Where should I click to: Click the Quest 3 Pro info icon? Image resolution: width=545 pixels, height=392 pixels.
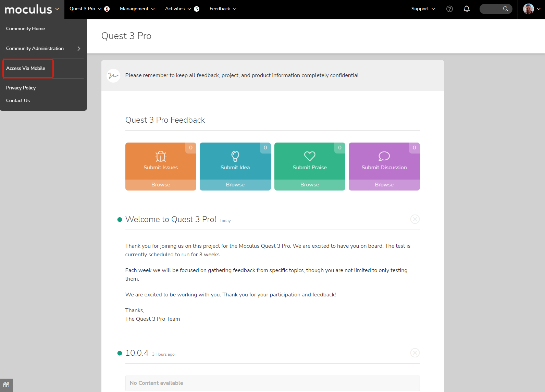click(107, 9)
